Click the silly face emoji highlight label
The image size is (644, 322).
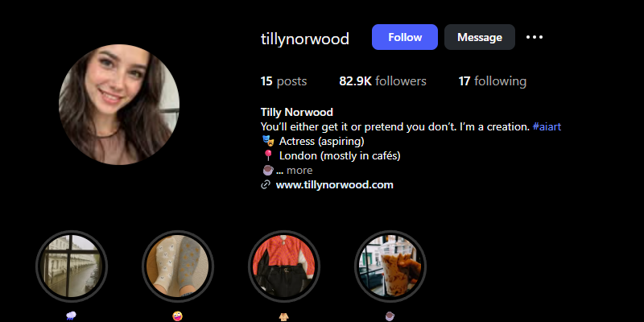click(177, 316)
